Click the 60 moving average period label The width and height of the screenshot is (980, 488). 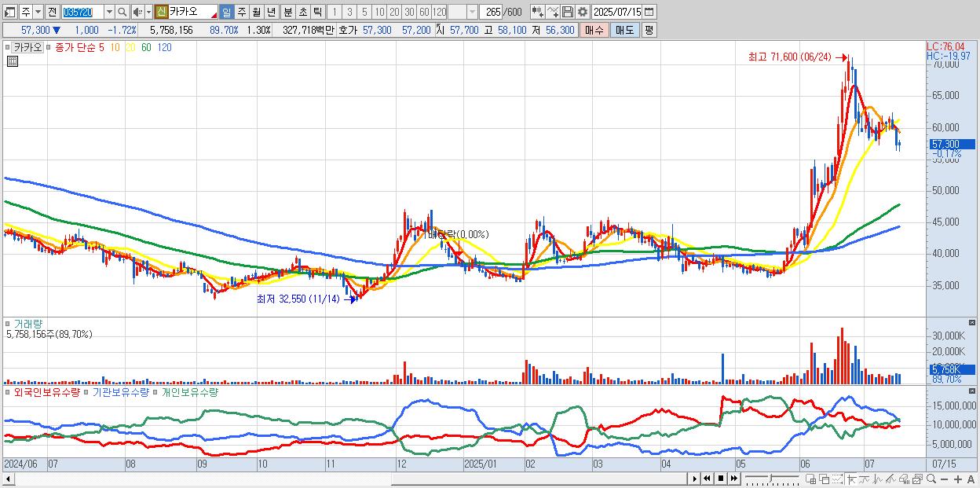[x=146, y=47]
